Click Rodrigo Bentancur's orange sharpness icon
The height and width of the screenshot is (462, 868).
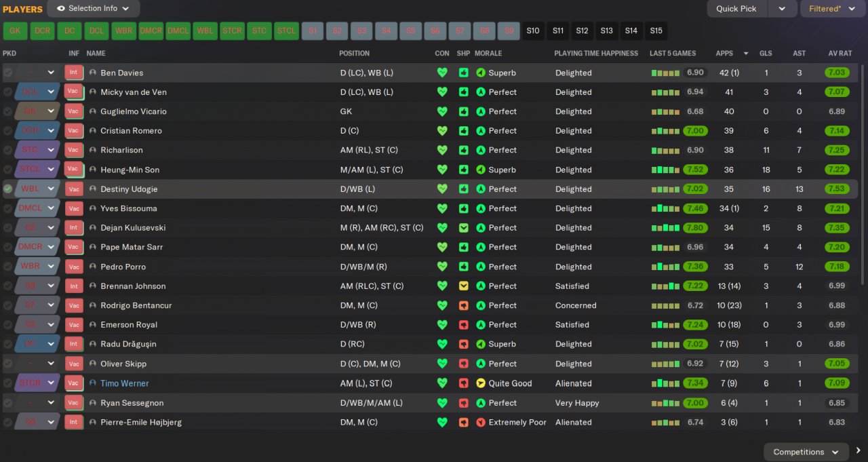pos(464,305)
